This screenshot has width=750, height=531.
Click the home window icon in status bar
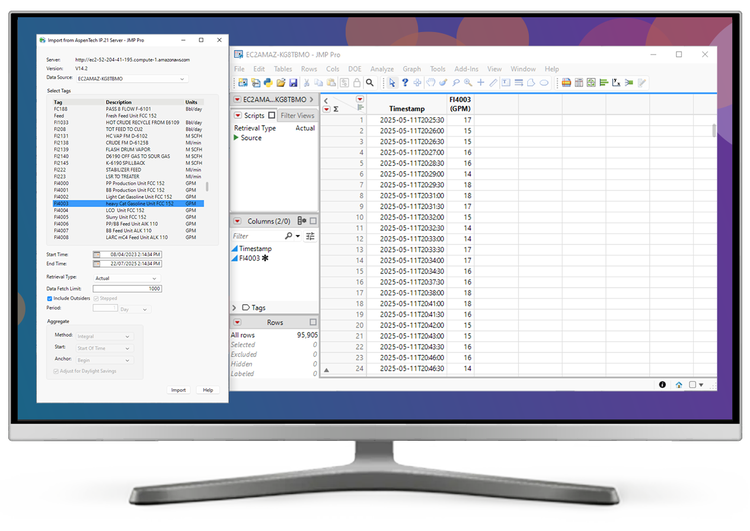[x=678, y=385]
